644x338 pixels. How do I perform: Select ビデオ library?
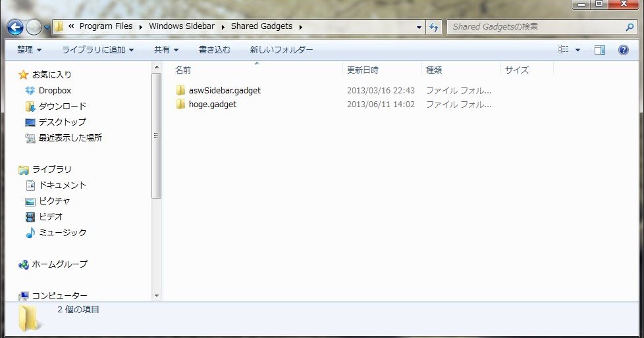click(51, 216)
